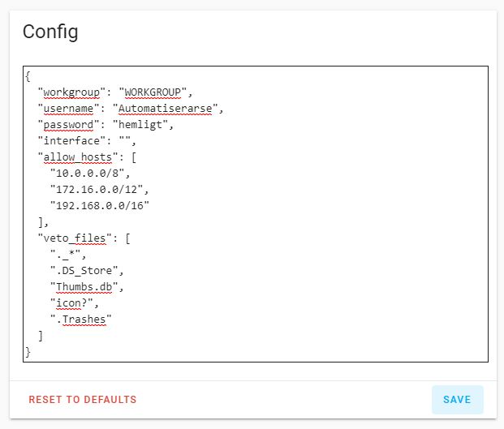Click the allow_hosts key text

click(77, 157)
